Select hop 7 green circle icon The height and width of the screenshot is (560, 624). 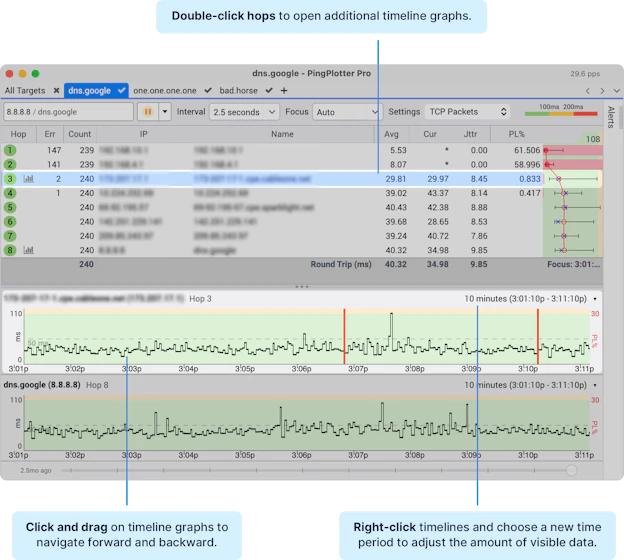tap(10, 236)
